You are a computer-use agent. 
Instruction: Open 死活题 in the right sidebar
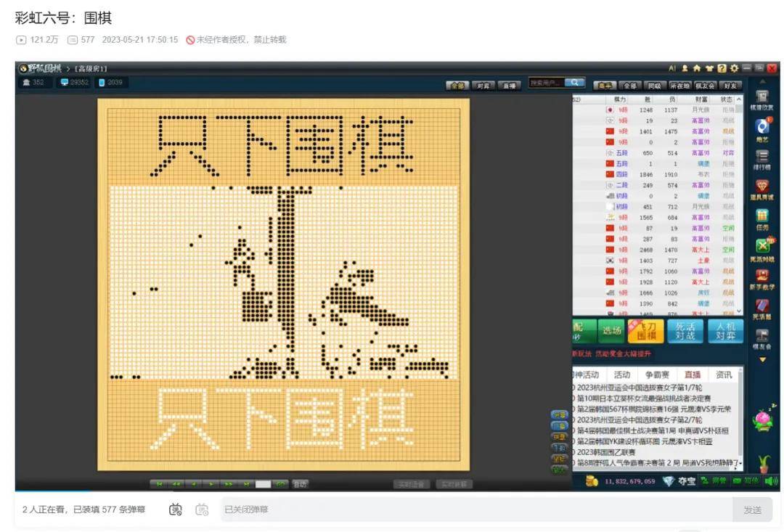761,309
